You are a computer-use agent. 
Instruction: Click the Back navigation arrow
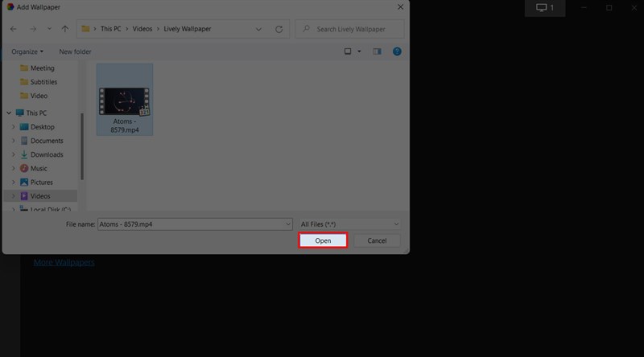click(14, 29)
